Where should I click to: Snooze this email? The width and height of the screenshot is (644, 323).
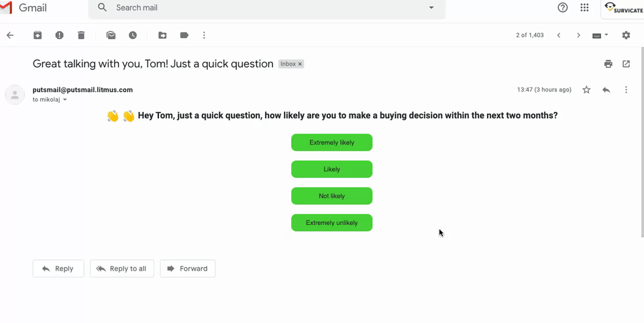(133, 35)
